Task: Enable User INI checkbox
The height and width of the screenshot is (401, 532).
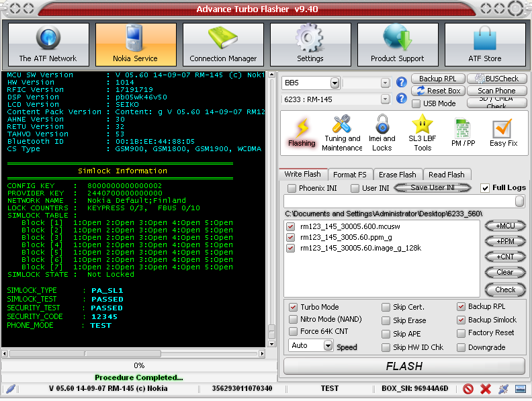Action: pos(355,188)
